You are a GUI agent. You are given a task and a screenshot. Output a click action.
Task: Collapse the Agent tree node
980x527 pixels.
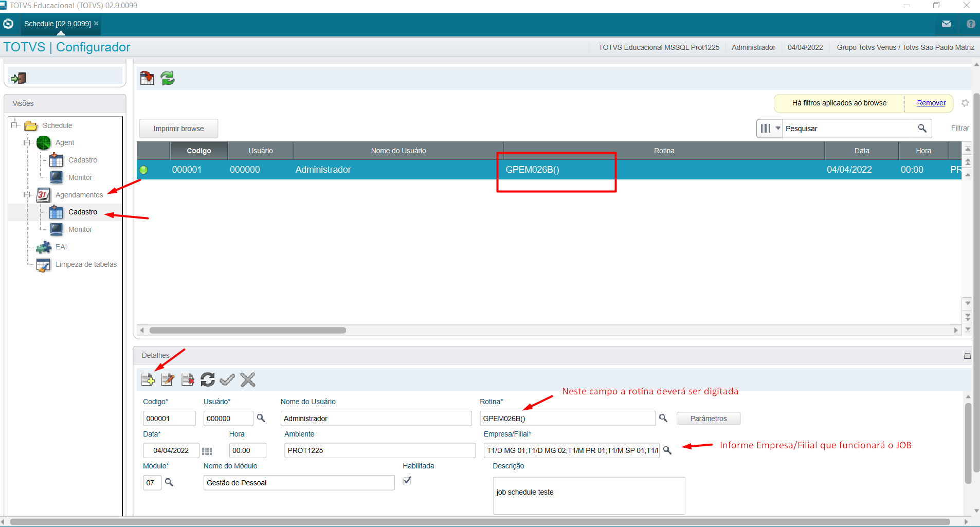point(27,142)
